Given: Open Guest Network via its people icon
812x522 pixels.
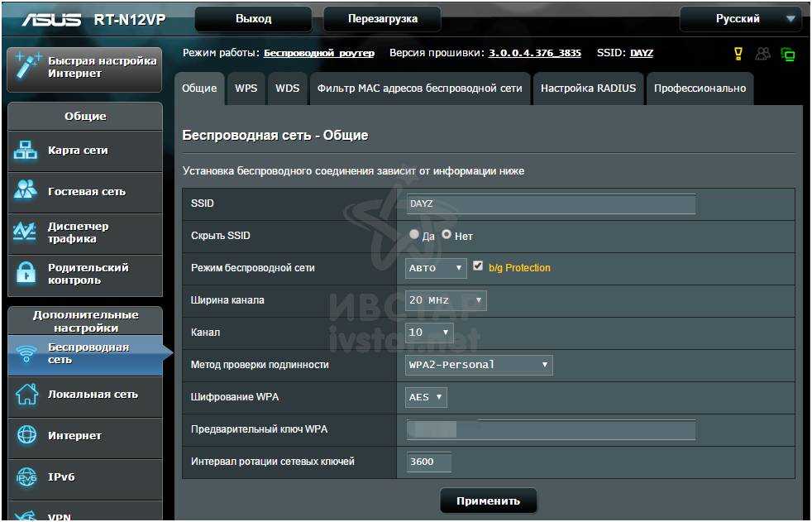Looking at the screenshot, I should point(26,191).
